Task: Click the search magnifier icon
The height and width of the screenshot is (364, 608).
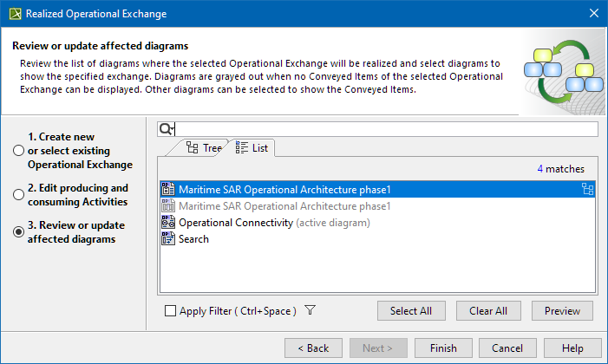Action: click(166, 129)
